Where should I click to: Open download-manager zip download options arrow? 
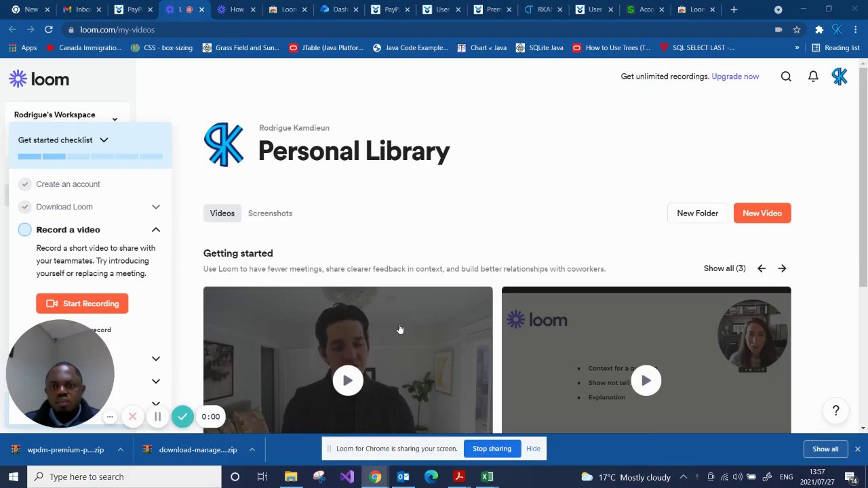[252, 449]
